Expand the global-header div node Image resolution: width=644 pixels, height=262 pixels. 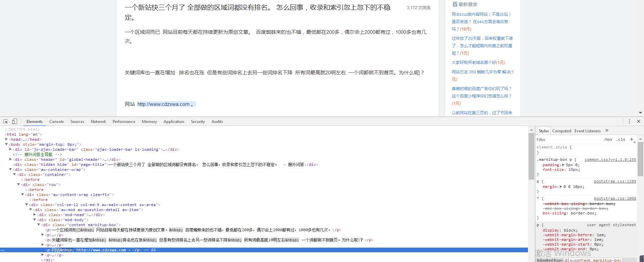(x=10, y=159)
